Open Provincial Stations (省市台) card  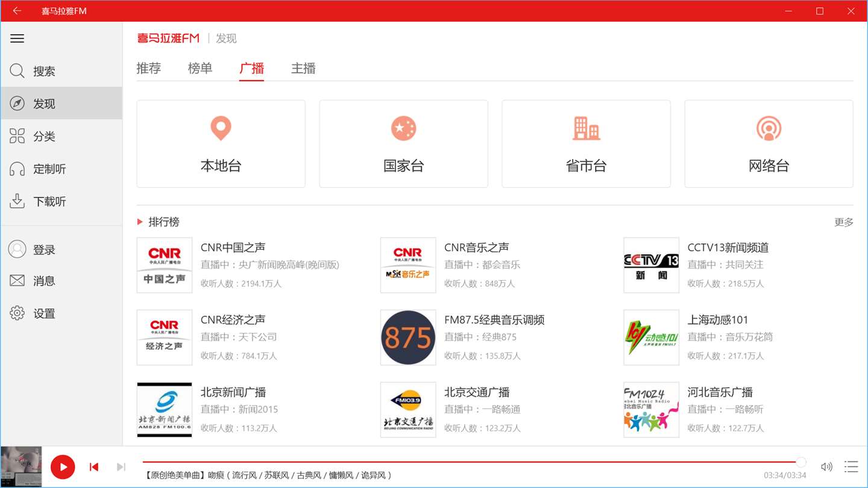pos(586,144)
